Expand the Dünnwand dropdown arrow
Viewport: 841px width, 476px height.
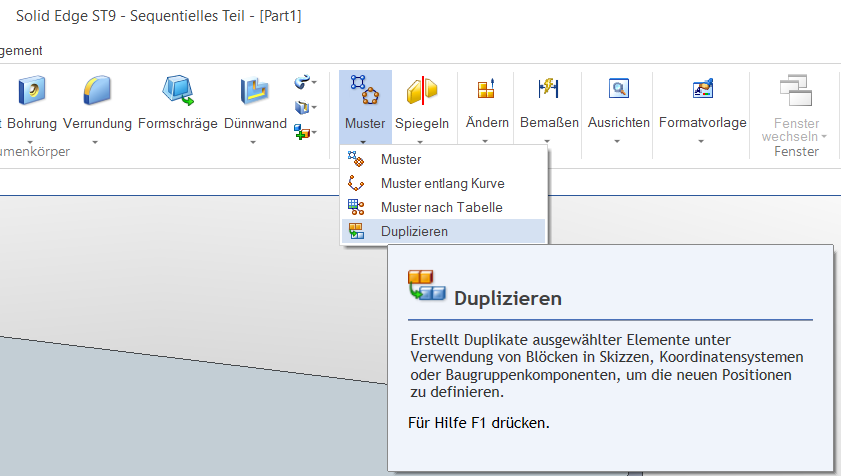tap(253, 142)
